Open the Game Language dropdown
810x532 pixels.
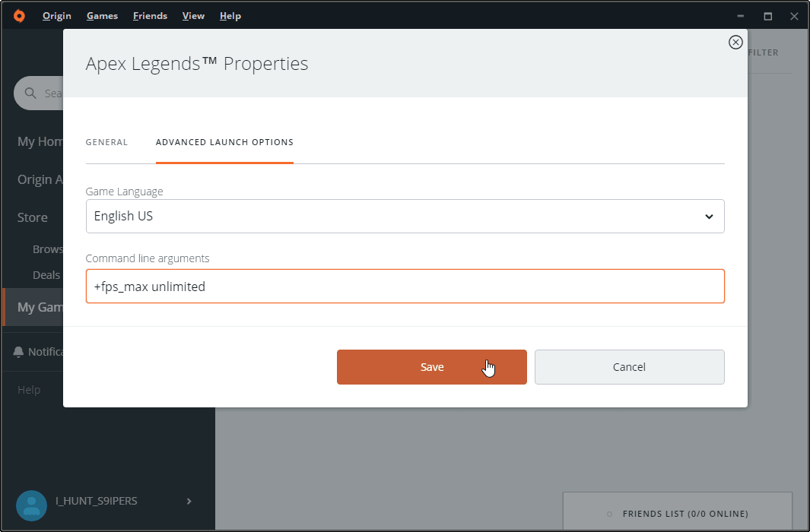pos(405,216)
